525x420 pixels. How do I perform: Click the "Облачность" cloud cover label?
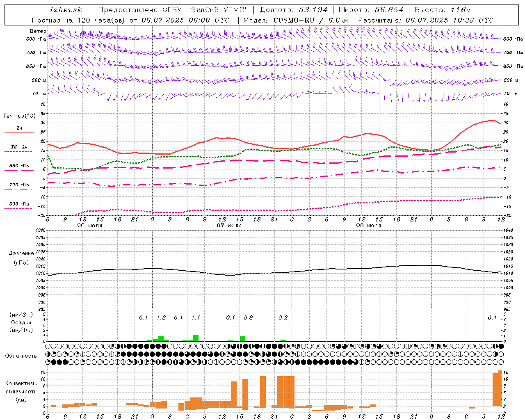(21, 356)
